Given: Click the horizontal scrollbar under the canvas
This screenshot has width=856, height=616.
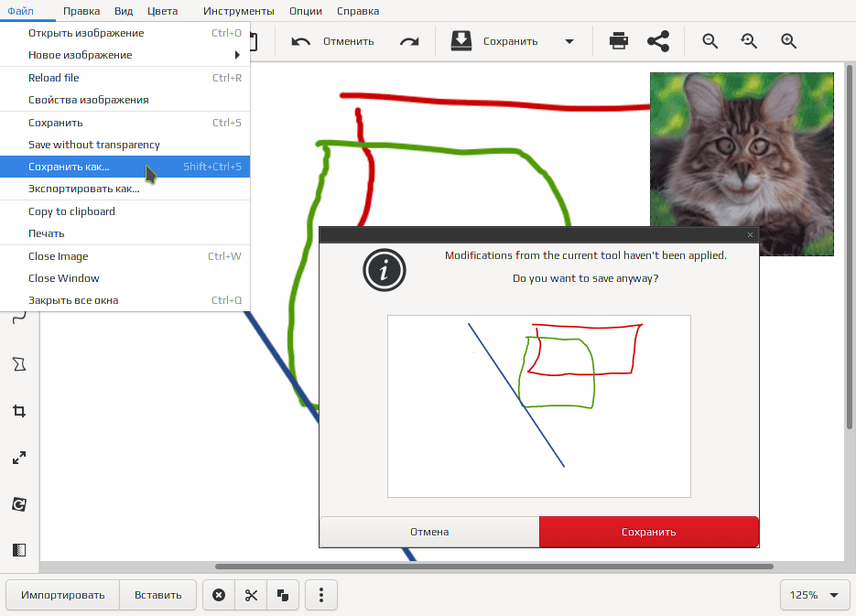Looking at the screenshot, I should coord(494,567).
